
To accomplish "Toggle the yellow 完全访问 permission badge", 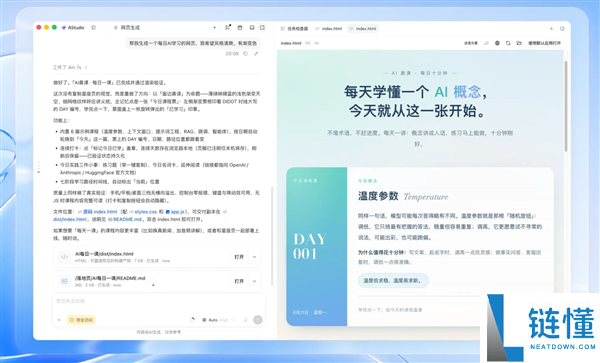I will (x=81, y=320).
